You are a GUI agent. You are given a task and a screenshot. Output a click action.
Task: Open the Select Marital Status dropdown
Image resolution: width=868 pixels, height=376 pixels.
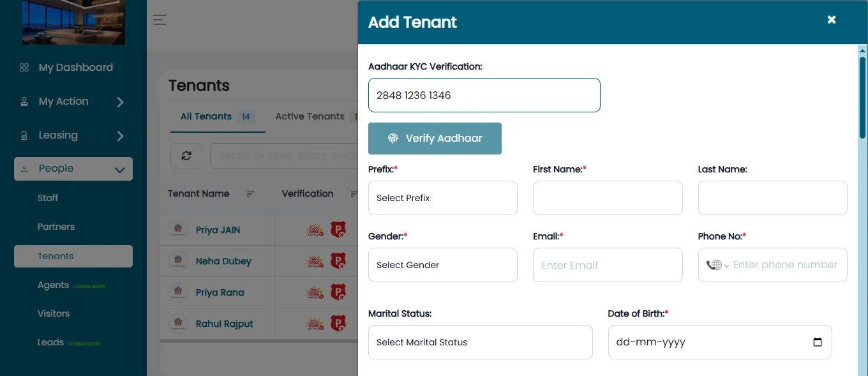[481, 342]
